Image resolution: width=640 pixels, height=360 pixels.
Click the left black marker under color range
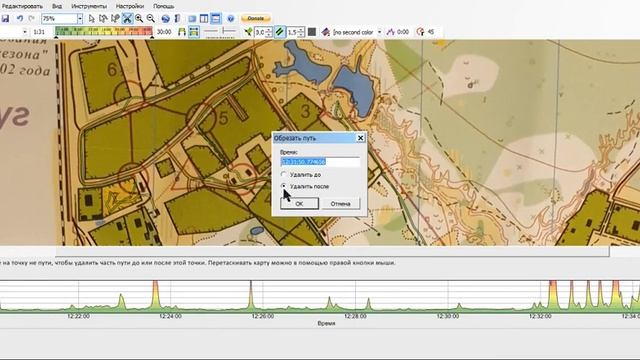point(56,37)
